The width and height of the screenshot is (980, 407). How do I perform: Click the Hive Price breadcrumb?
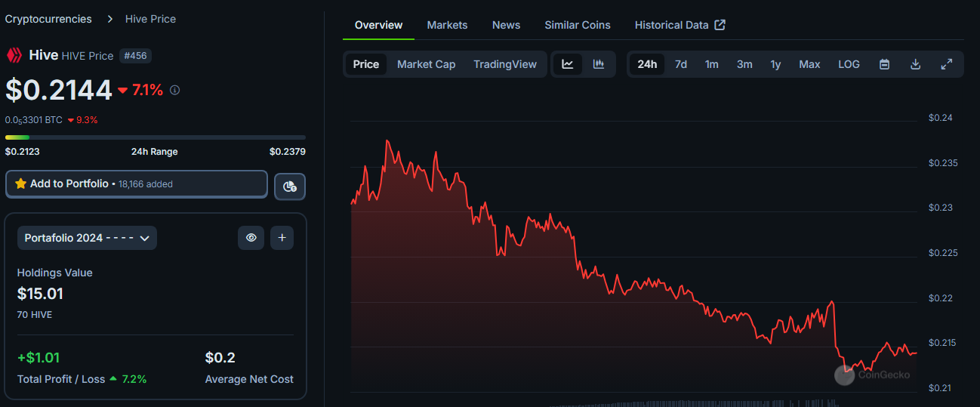150,19
